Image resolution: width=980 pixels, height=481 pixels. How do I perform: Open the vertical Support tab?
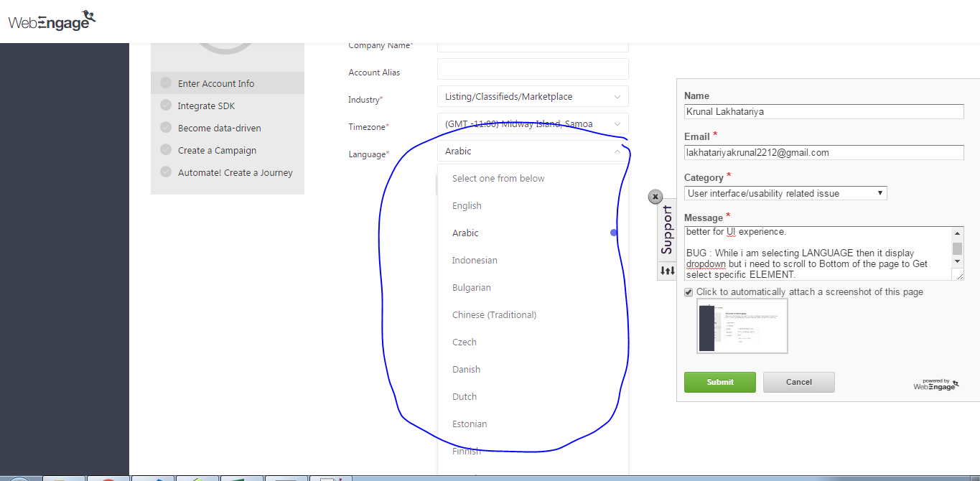(x=667, y=230)
